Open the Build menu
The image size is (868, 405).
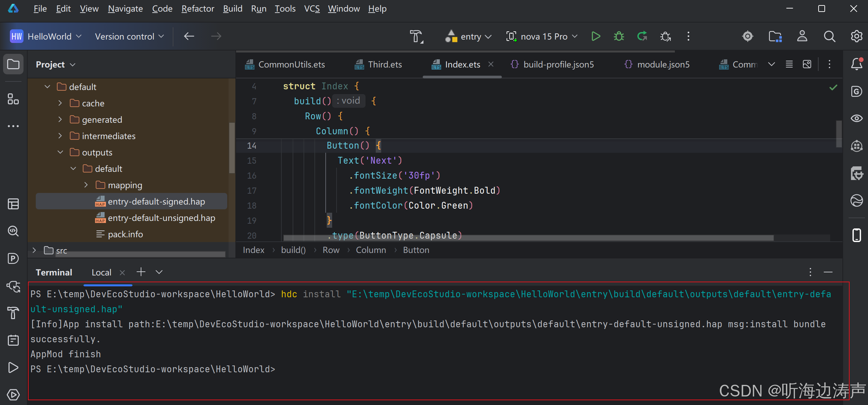click(233, 9)
